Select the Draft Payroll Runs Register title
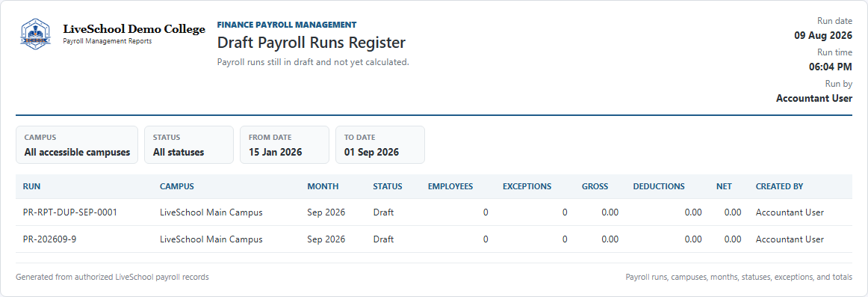This screenshot has width=868, height=297. (x=311, y=43)
